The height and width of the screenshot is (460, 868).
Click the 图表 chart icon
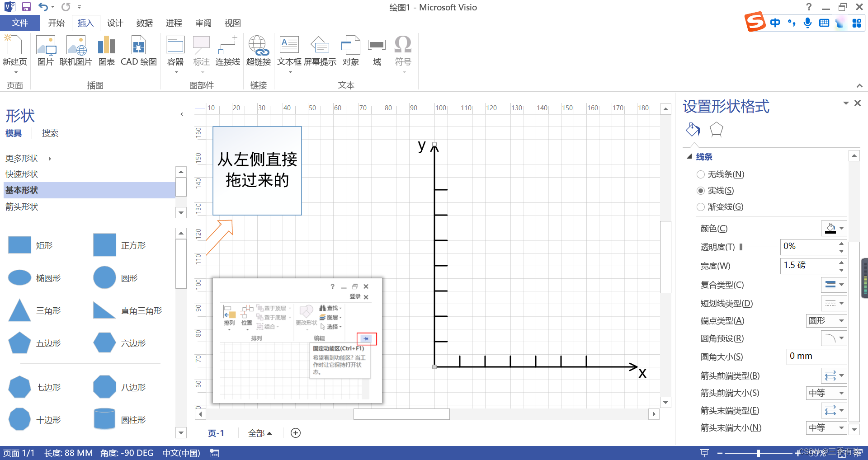tap(106, 51)
